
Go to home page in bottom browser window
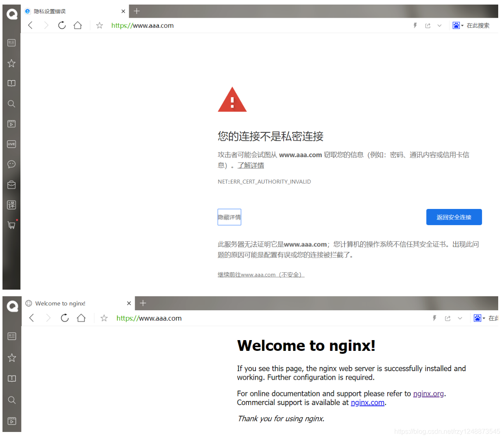(x=81, y=318)
